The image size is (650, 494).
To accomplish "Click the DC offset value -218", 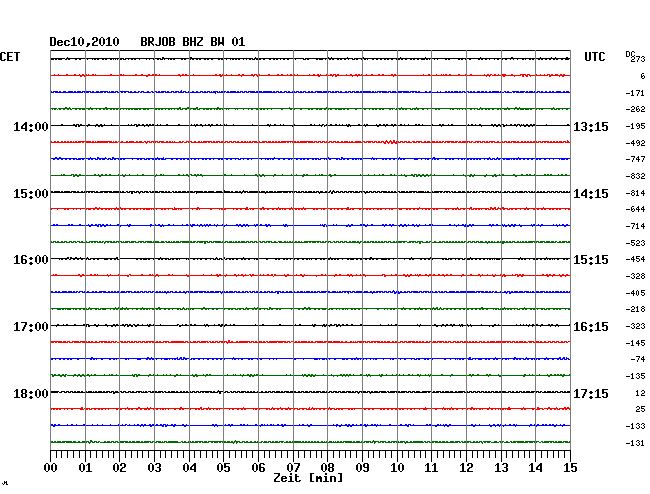I will coord(635,309).
